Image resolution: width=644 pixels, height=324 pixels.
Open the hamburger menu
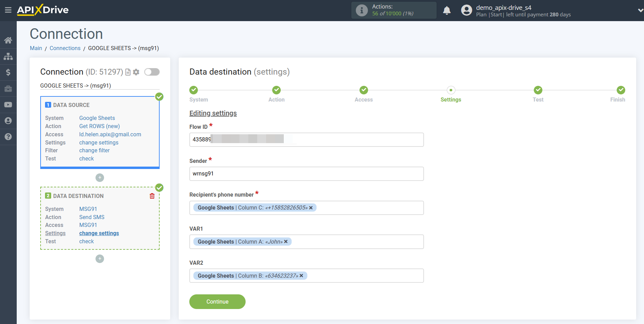[8, 10]
